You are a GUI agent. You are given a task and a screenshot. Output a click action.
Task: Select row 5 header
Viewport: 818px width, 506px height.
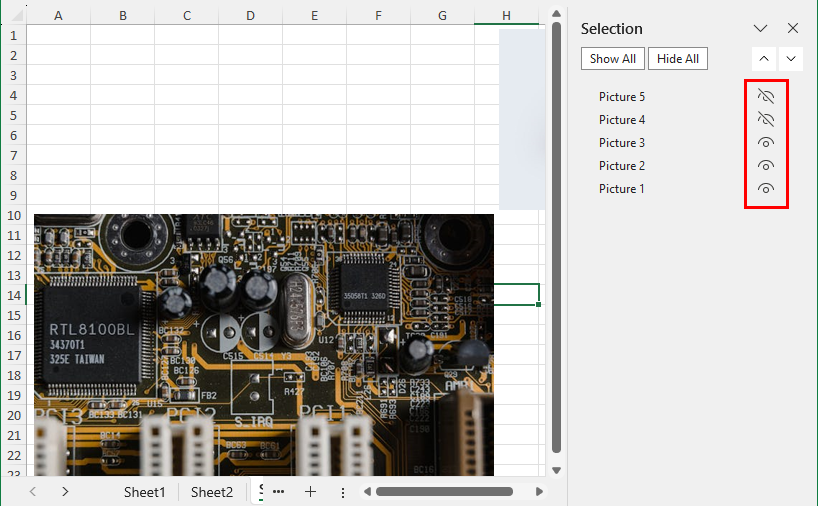tap(14, 115)
